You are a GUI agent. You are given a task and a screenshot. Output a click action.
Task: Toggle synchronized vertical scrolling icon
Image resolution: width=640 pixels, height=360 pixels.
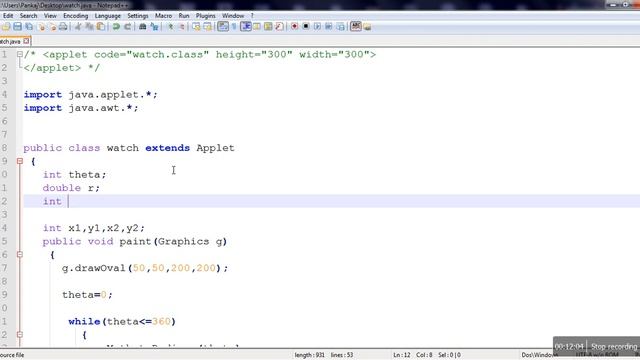(196, 27)
